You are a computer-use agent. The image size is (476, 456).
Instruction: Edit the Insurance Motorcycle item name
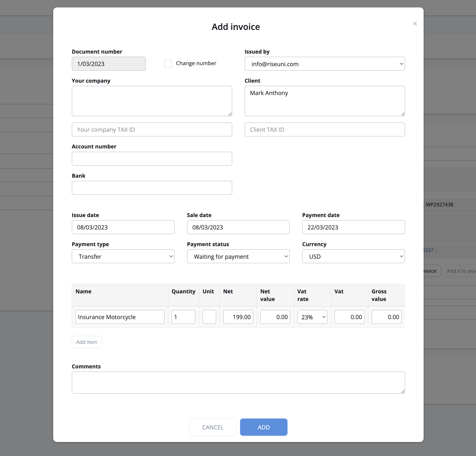coord(120,317)
